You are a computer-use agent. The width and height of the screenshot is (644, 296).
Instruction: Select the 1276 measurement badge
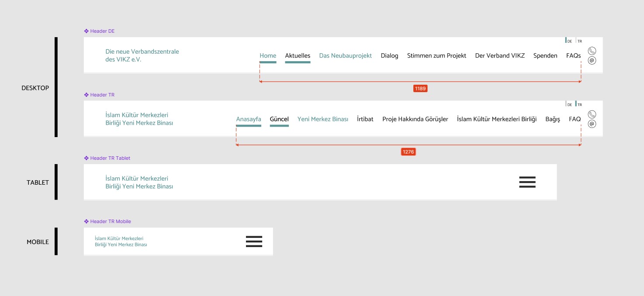pos(408,152)
